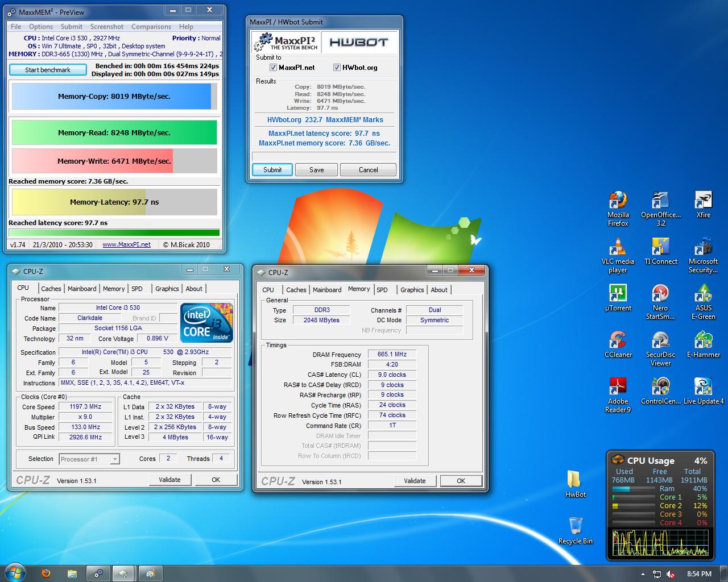
Task: Open ASUS E-Green desktop icon
Action: click(704, 302)
